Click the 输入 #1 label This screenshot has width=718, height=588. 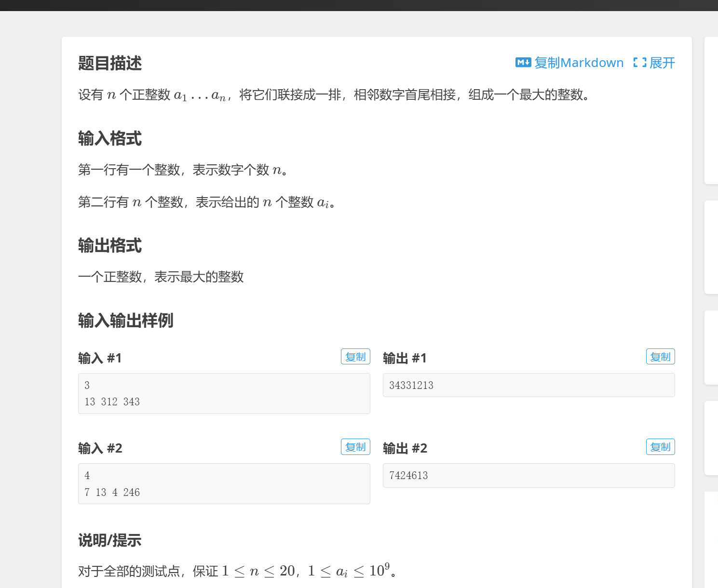[x=100, y=358]
